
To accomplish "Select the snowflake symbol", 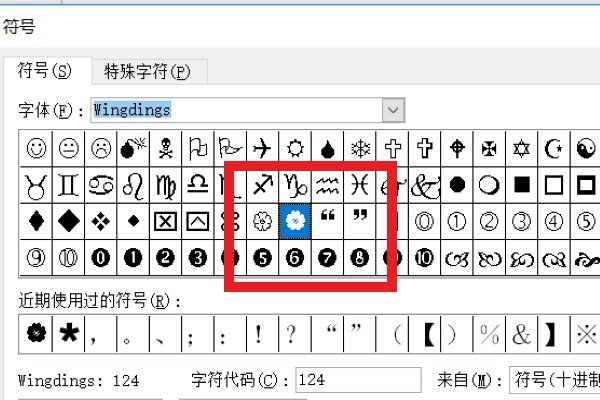I will pyautogui.click(x=360, y=148).
